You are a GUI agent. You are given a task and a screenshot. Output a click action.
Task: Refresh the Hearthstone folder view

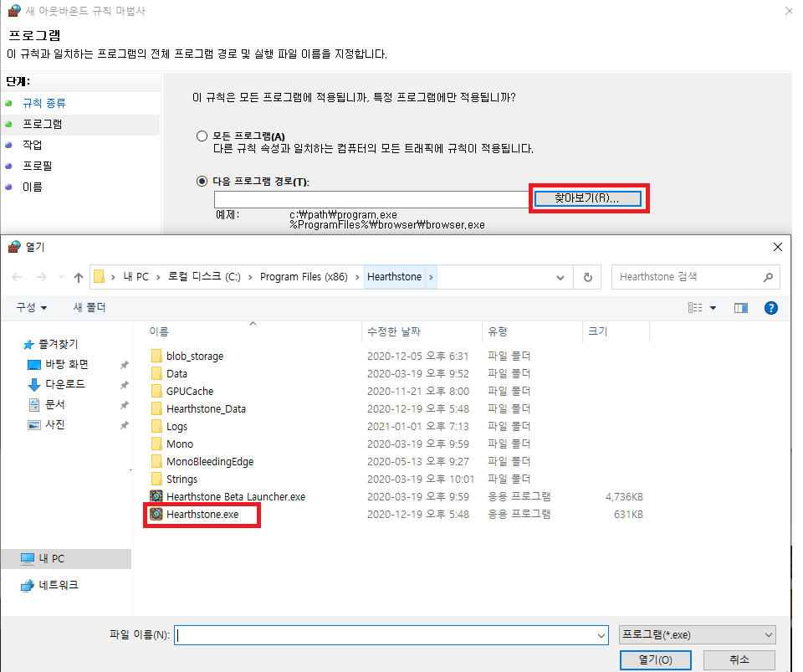[587, 277]
